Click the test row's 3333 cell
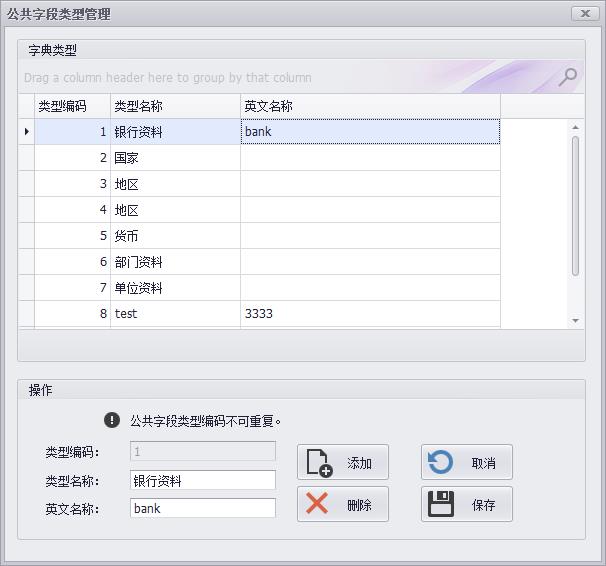 click(369, 314)
